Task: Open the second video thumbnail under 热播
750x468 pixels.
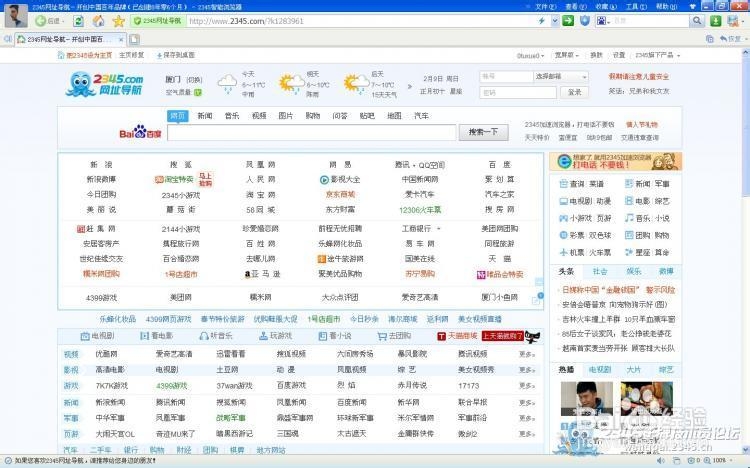Action: click(x=646, y=399)
